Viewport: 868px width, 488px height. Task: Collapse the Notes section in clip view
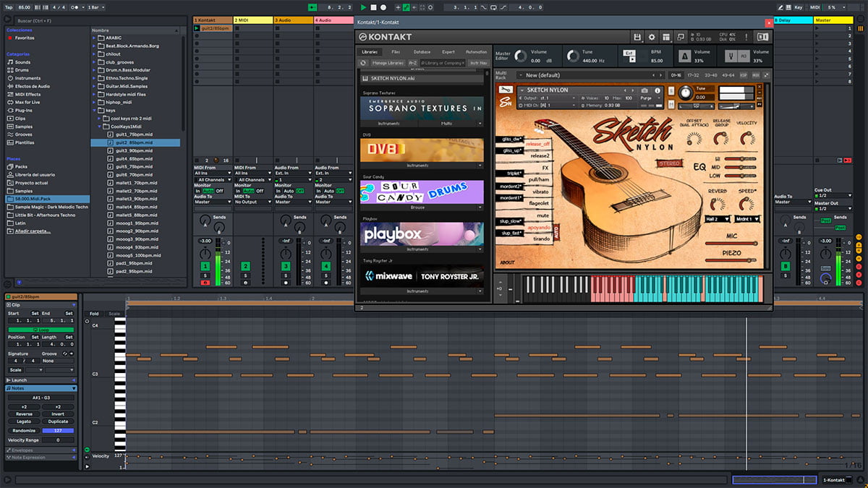[73, 388]
